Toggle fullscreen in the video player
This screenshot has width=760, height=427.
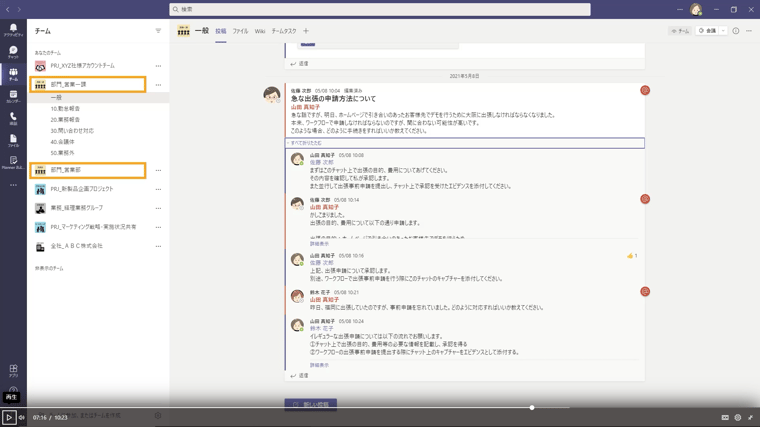(750, 417)
